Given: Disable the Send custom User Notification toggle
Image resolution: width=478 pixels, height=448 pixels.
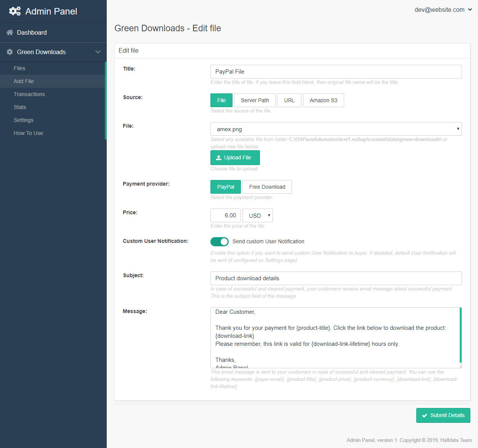Looking at the screenshot, I should [x=220, y=241].
